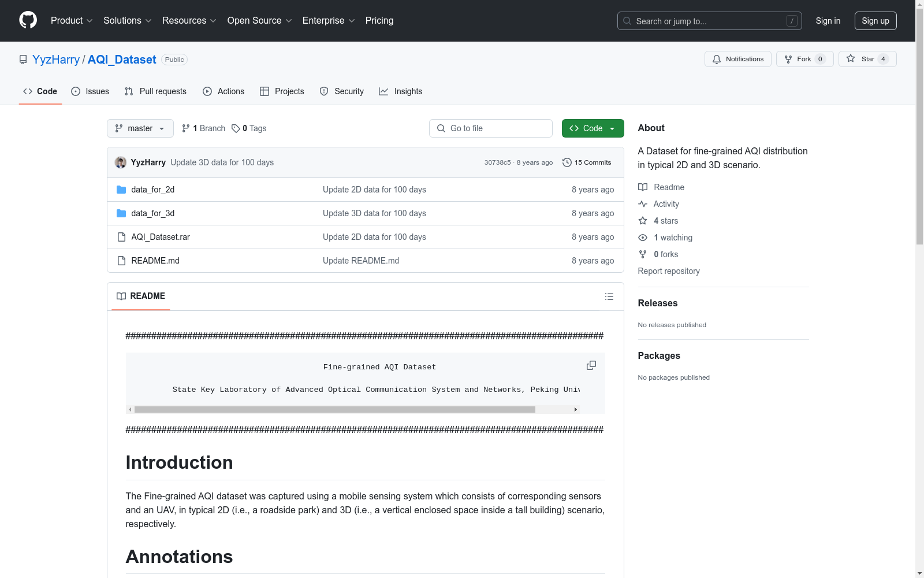
Task: Click the data_for_3d folder icon
Action: click(121, 213)
